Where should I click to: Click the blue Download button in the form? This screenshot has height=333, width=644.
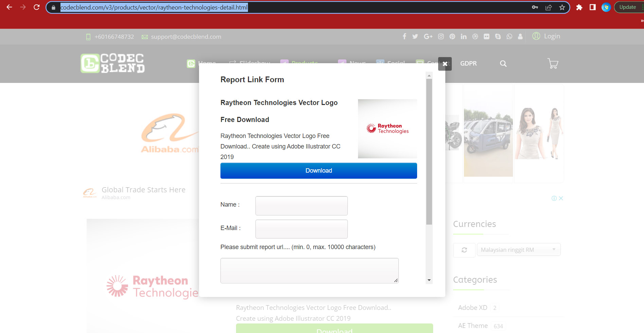point(318,171)
